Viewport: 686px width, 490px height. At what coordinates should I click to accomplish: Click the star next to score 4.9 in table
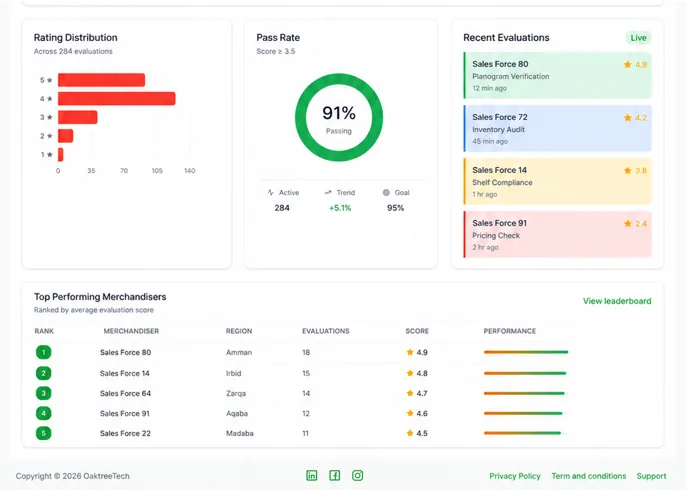pos(410,352)
